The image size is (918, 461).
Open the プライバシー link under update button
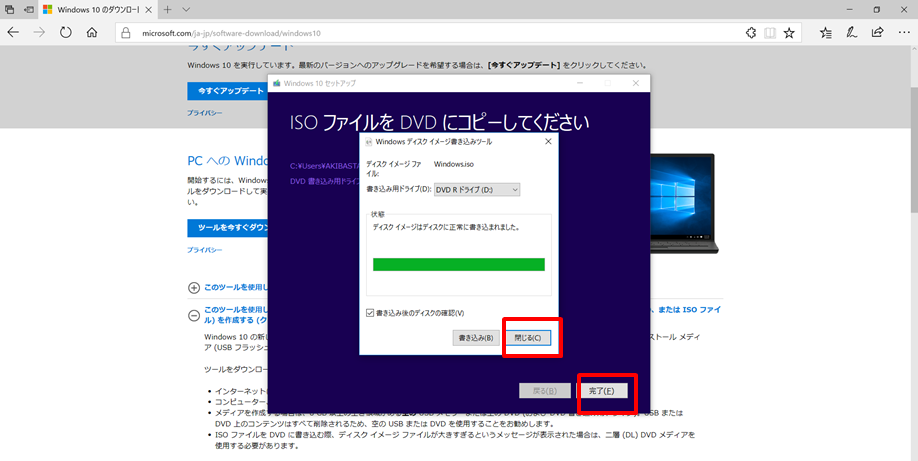[x=204, y=113]
